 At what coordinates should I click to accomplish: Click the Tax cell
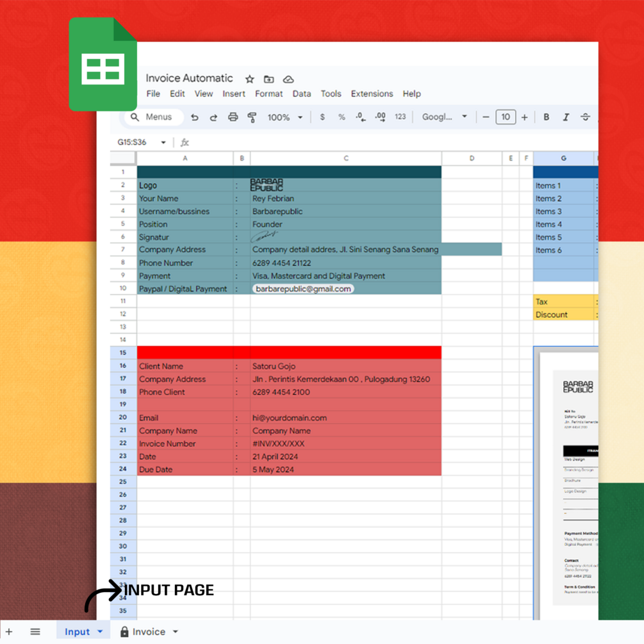563,301
